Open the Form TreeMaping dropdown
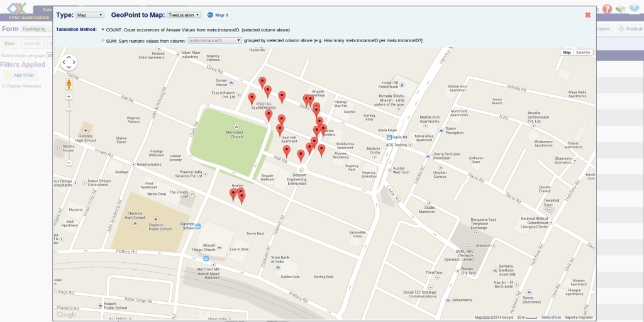644x322 pixels. (x=36, y=29)
